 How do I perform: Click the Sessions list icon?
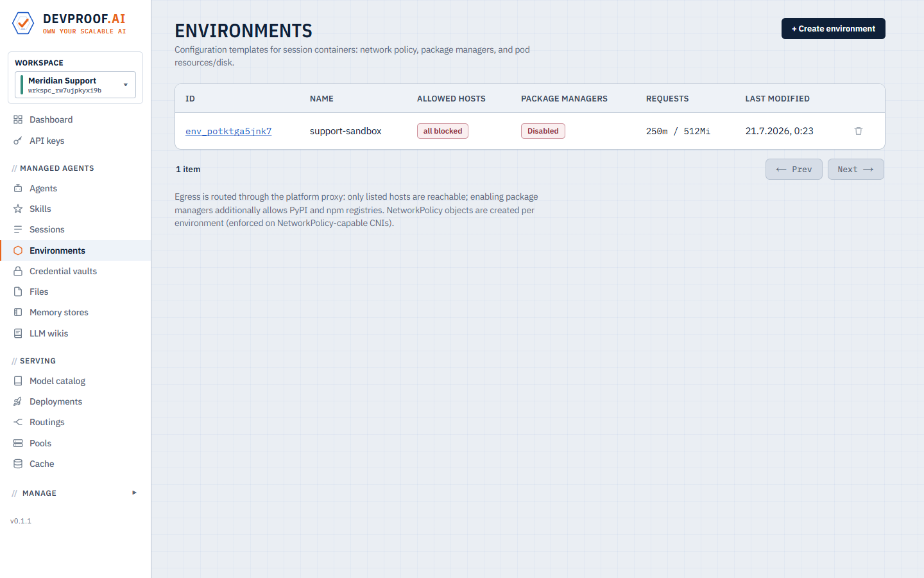pyautogui.click(x=18, y=229)
